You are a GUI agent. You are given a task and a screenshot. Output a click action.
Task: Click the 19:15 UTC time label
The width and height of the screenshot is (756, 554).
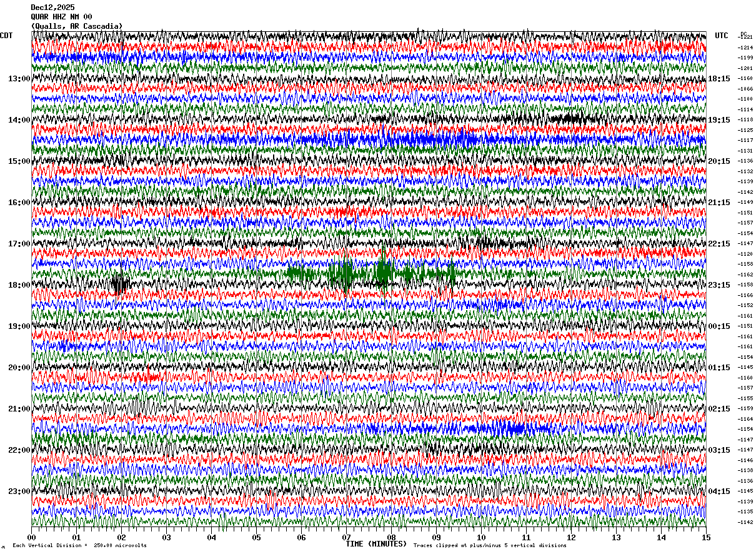point(719,120)
